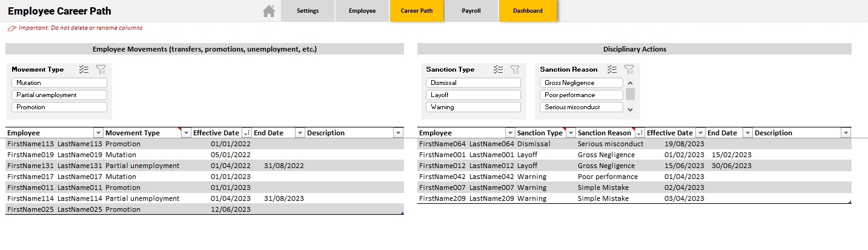Viewport: 868px width, 250px height.
Task: Select cell FirstName011 LastName011
Action: pyautogui.click(x=55, y=187)
